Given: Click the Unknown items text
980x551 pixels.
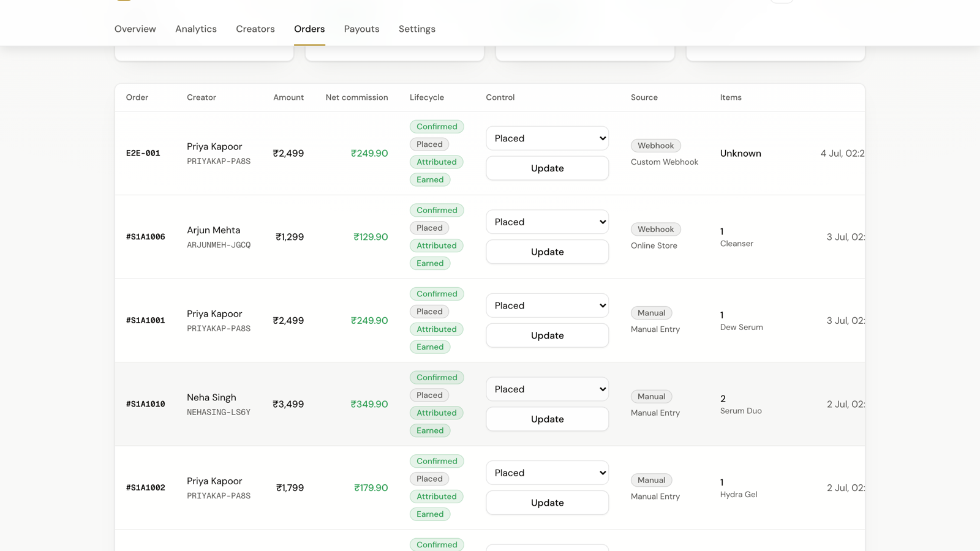Looking at the screenshot, I should 741,153.
